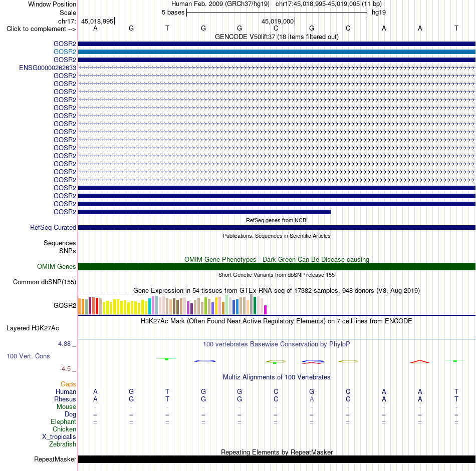Viewport: 476px width, 471px height.
Task: Click the 'RepeatMasker' track label
Action: pyautogui.click(x=55, y=459)
